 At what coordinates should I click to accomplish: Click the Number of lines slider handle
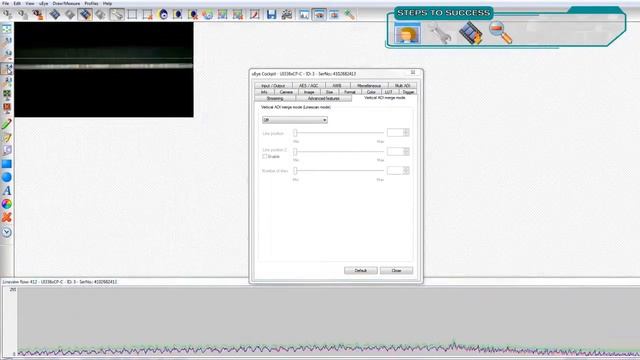[295, 171]
